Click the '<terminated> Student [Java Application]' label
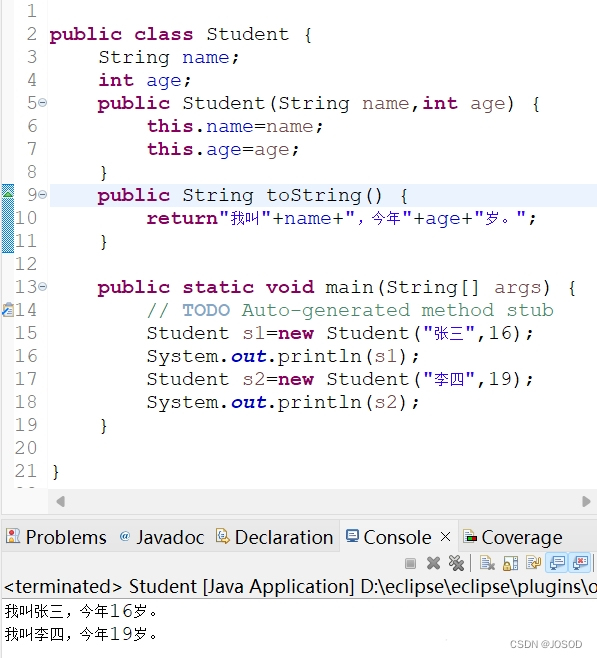 pos(179,587)
